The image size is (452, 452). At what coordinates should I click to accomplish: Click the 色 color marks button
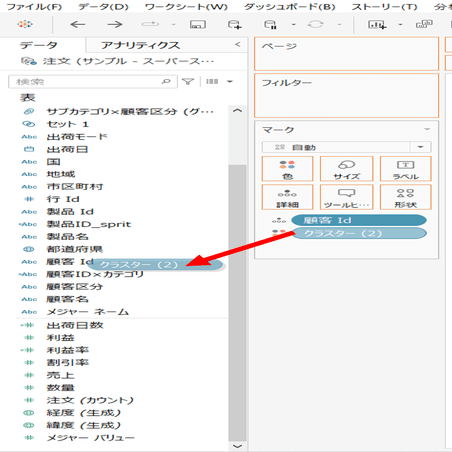(287, 169)
